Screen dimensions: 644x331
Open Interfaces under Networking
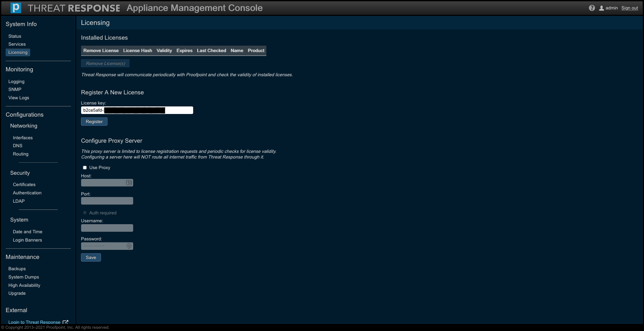(x=23, y=138)
